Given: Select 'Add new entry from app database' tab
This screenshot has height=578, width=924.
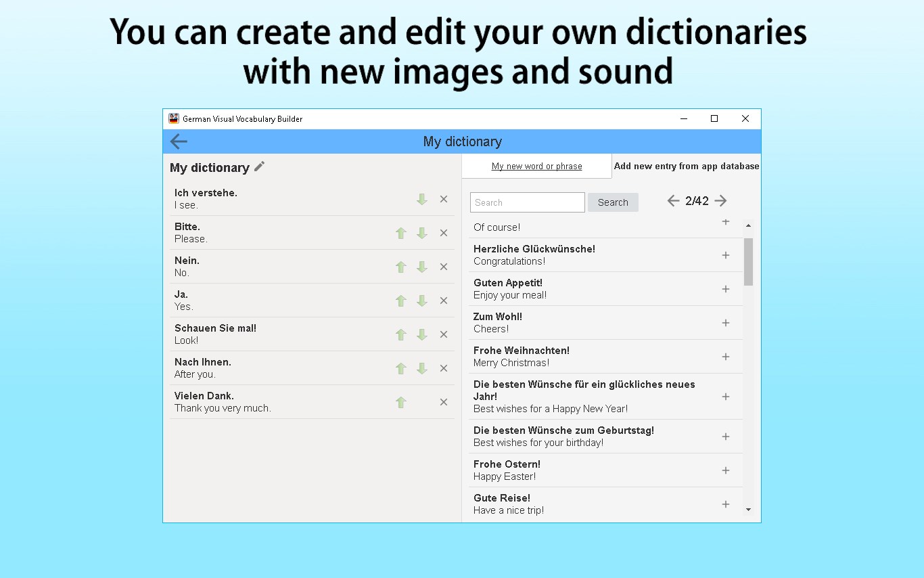Looking at the screenshot, I should coord(687,166).
